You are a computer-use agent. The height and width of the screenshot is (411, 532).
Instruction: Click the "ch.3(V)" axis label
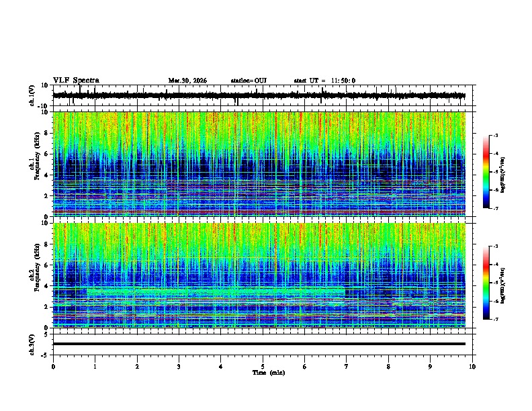[x=32, y=345]
